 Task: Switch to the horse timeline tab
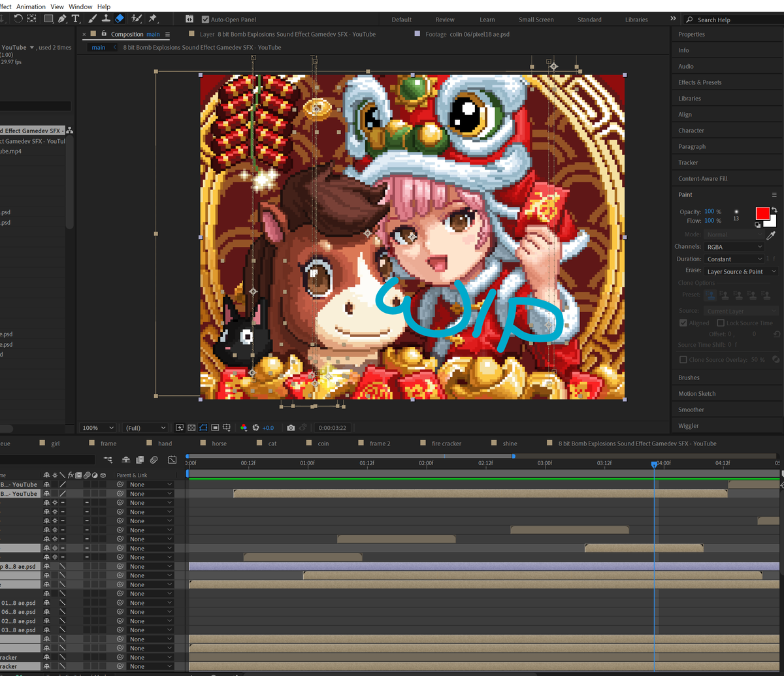219,443
